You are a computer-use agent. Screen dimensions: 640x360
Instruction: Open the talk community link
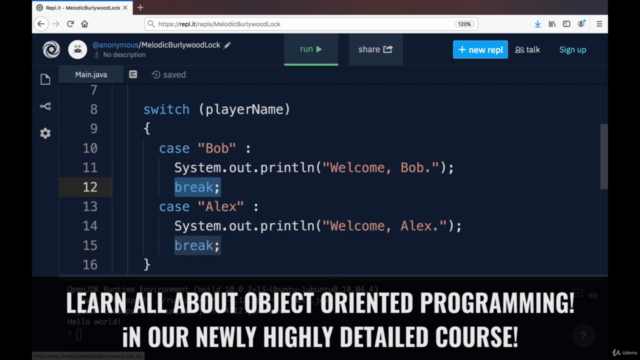(527, 50)
